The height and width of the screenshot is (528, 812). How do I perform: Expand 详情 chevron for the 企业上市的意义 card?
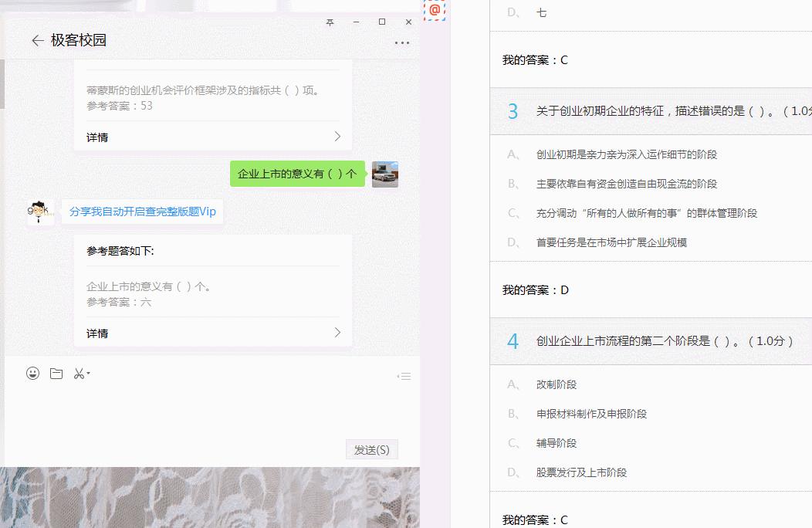tap(337, 333)
